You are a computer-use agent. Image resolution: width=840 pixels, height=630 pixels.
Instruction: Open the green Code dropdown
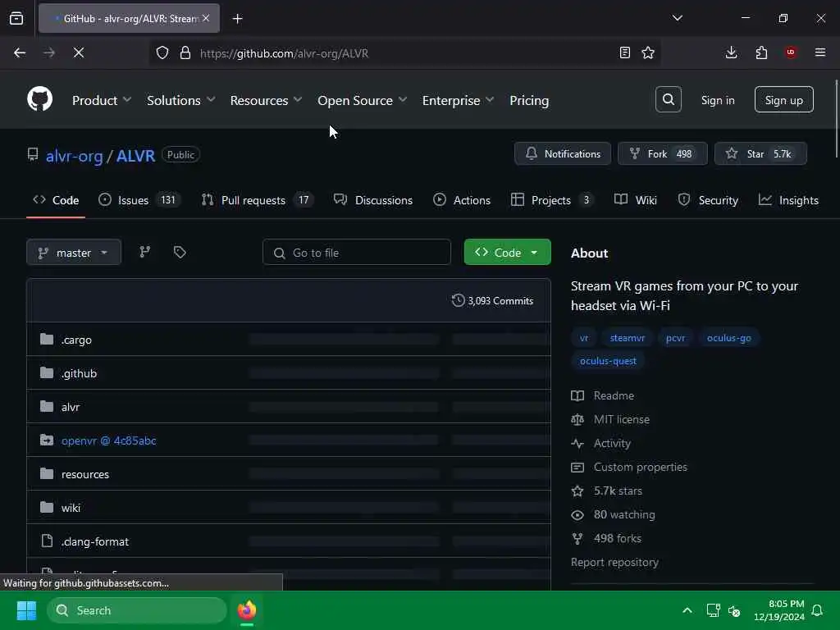point(507,253)
